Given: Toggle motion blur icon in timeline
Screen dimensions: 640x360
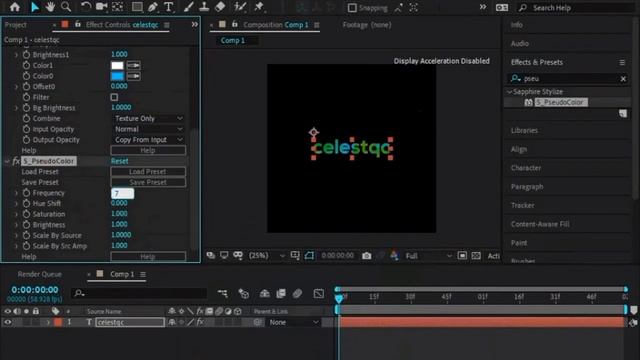Looking at the screenshot, I should click(x=297, y=293).
